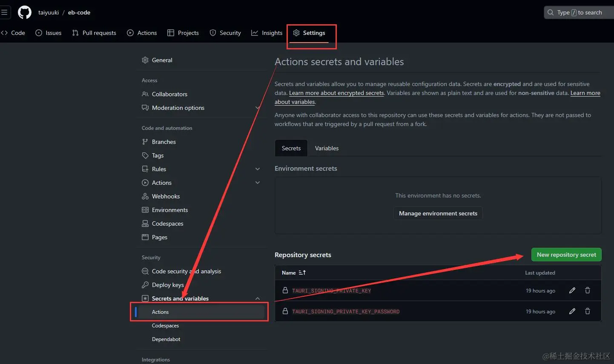Click the Actions play icon in sidebar
This screenshot has height=364, width=614.
[145, 183]
